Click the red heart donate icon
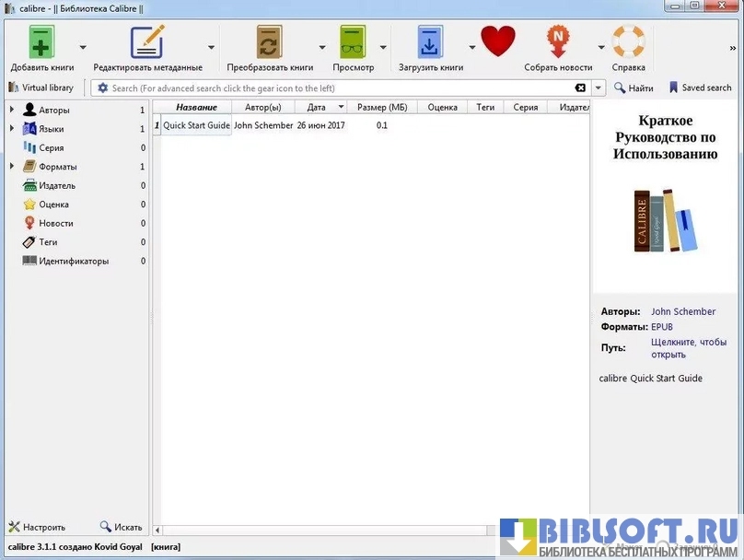Viewport: 744px width, 560px height. coord(498,42)
